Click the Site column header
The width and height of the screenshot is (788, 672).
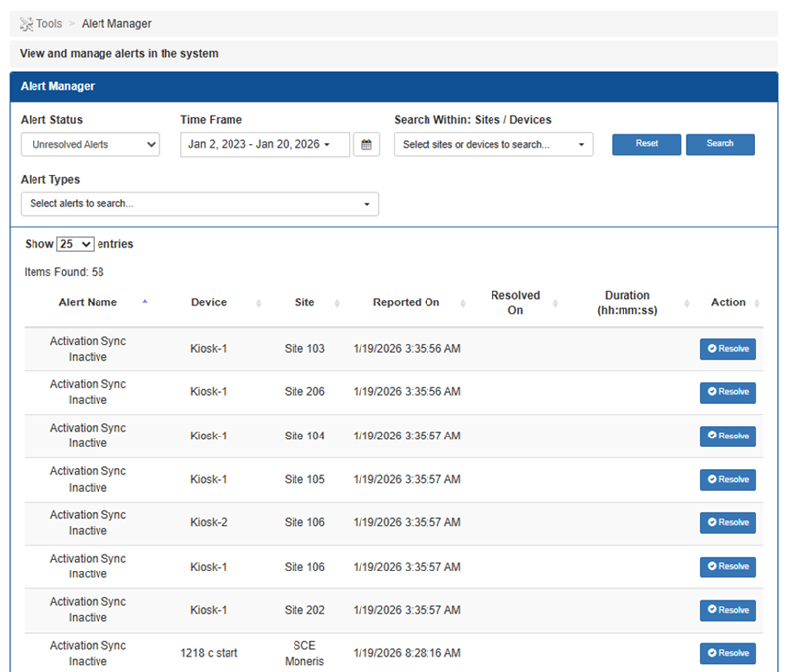coord(304,302)
